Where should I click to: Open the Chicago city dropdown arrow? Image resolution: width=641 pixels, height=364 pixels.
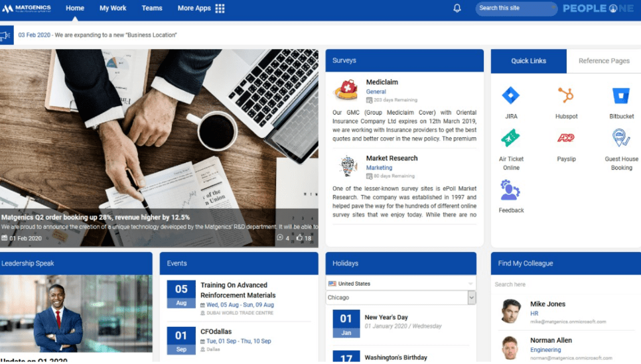[x=471, y=298]
